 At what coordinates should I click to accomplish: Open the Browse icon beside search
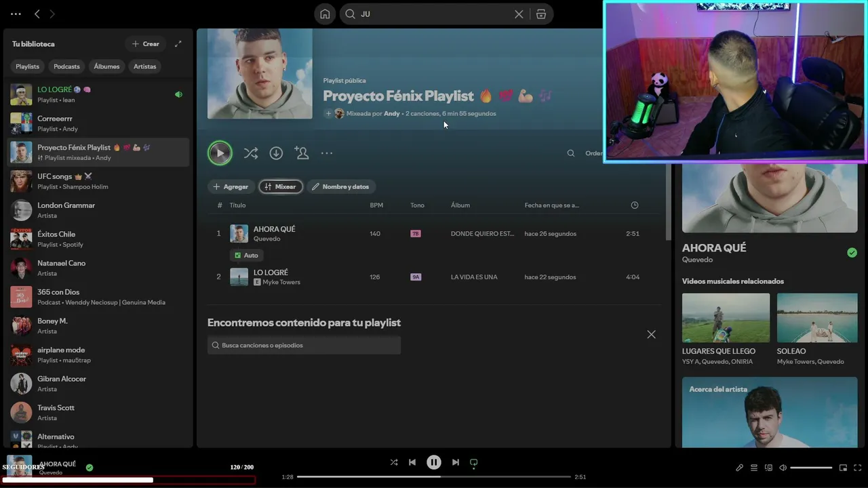pyautogui.click(x=540, y=14)
